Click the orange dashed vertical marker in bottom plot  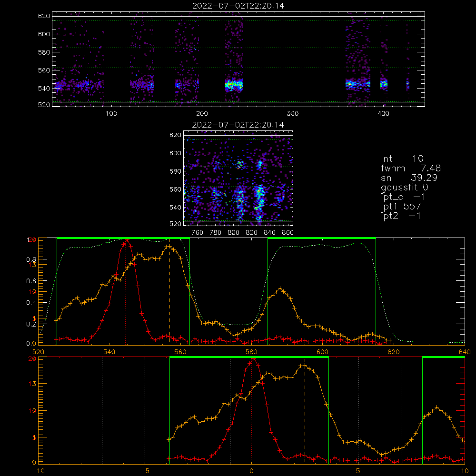pyautogui.click(x=305, y=410)
